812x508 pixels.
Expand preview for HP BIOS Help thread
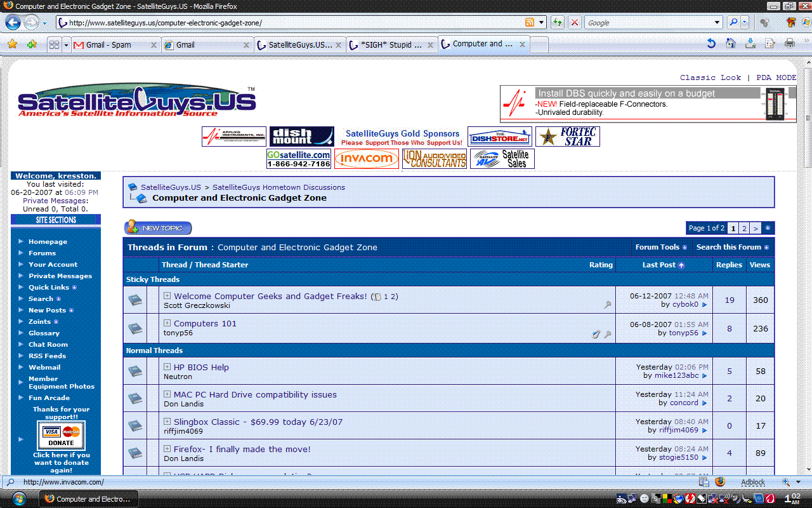tap(167, 367)
